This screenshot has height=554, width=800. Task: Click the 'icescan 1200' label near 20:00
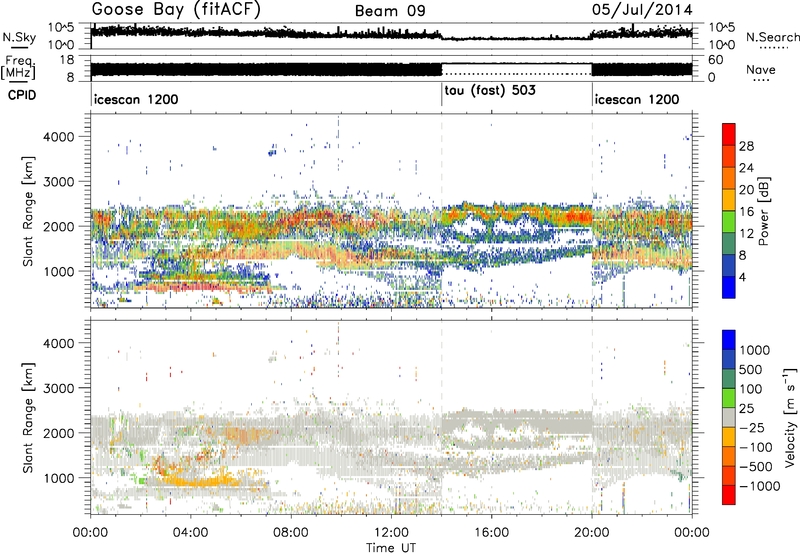pos(637,99)
